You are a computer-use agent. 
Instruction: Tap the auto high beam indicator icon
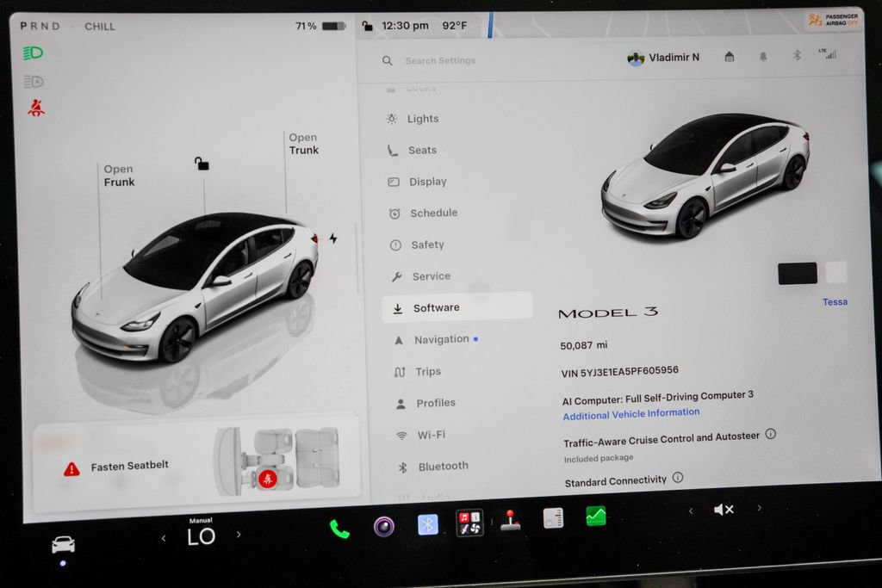point(34,82)
